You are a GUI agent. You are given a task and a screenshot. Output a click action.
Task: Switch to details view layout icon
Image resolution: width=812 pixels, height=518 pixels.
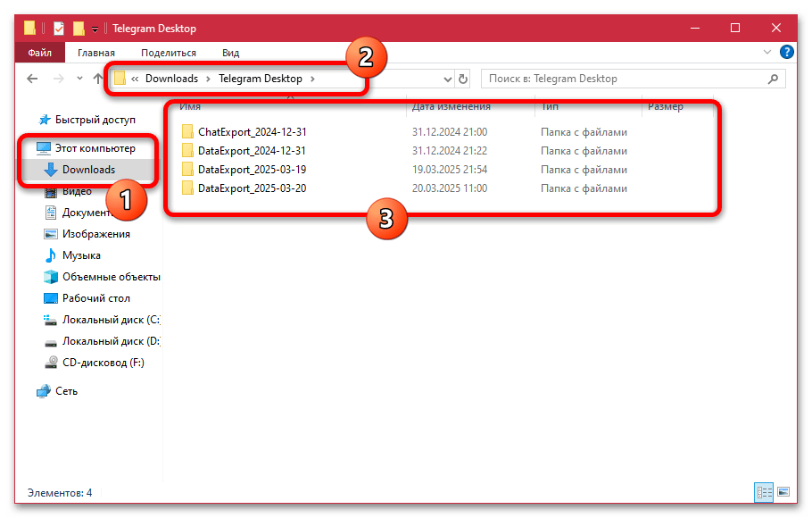click(764, 492)
